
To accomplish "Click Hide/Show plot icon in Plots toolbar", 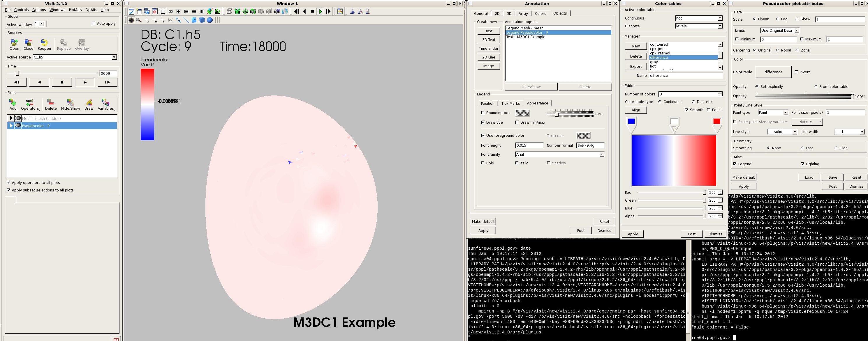I will point(71,104).
